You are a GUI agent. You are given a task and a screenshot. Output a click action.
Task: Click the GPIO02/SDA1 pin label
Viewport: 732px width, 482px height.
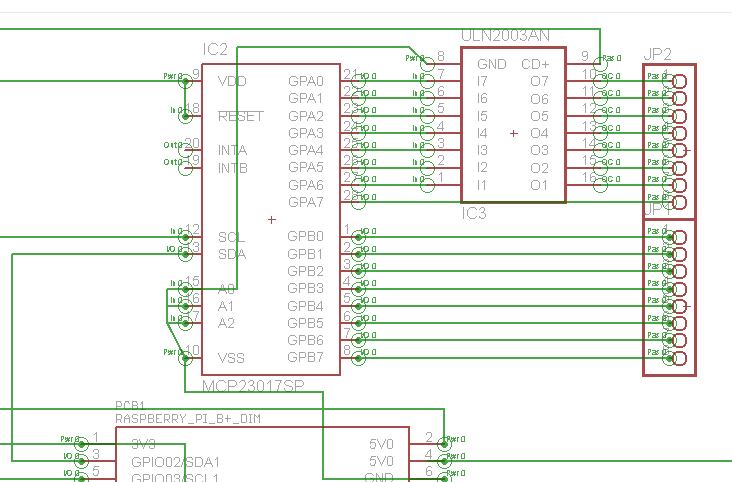pyautogui.click(x=175, y=462)
